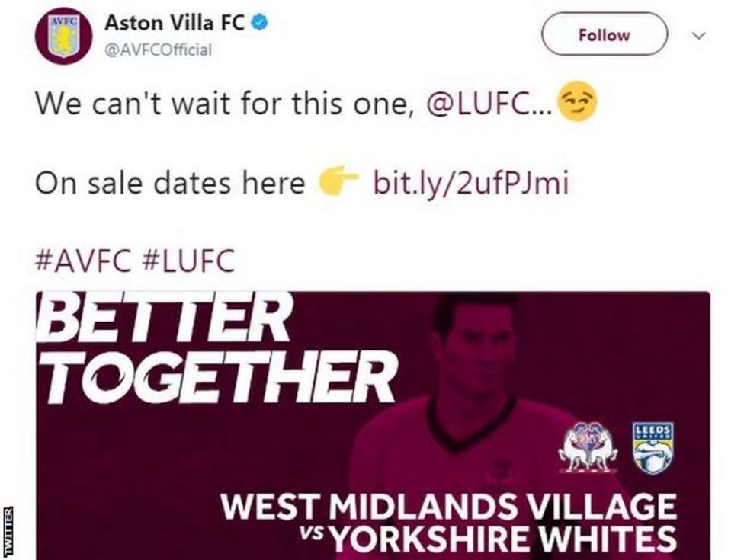The height and width of the screenshot is (560, 744).
Task: Open the bit.ly/2ufPJmi link
Action: 470,184
